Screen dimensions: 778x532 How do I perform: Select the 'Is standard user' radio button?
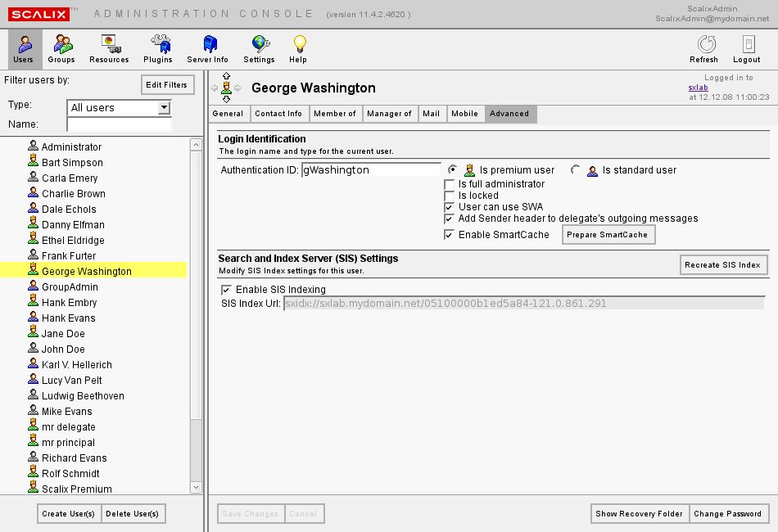click(x=576, y=170)
